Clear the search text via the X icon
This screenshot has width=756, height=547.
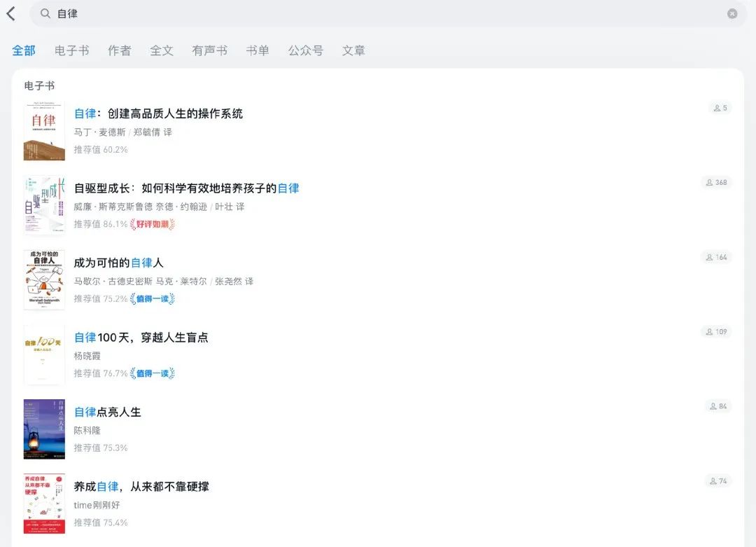pos(732,13)
